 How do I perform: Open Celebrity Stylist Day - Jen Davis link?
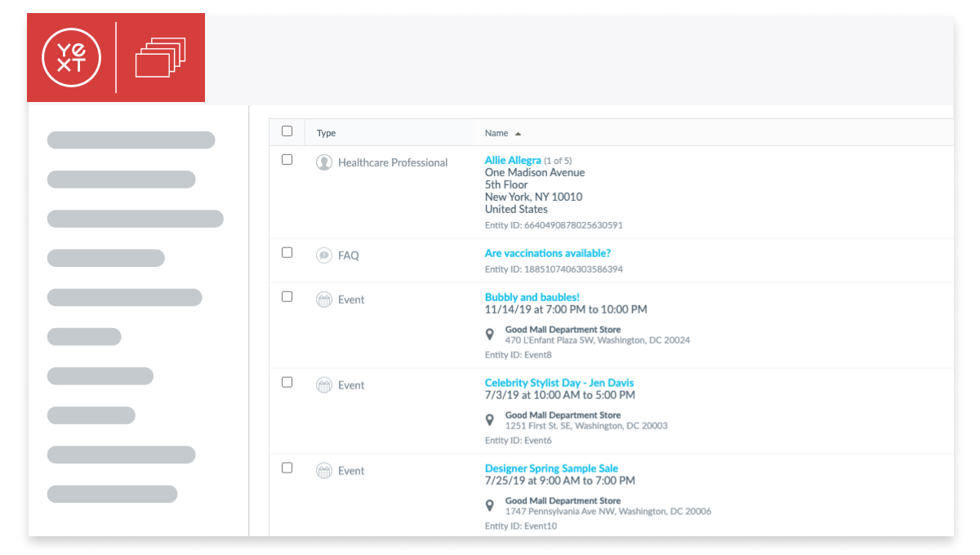tap(559, 383)
